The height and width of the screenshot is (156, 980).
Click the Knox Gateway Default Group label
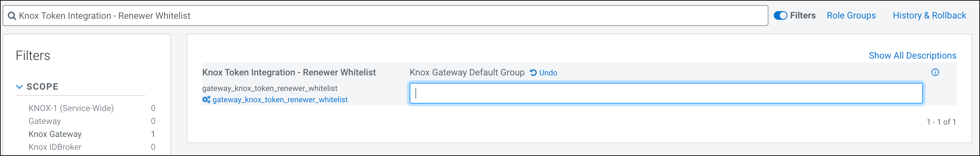pyautogui.click(x=467, y=72)
